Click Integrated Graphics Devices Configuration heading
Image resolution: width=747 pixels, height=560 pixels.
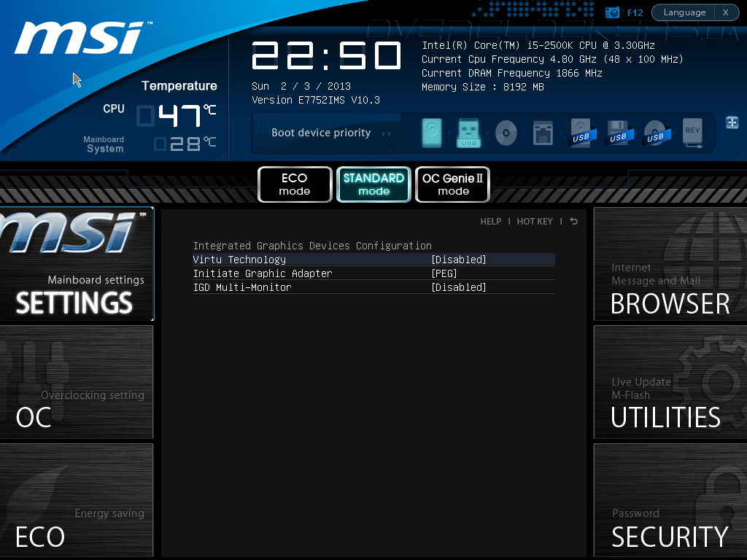pyautogui.click(x=312, y=246)
